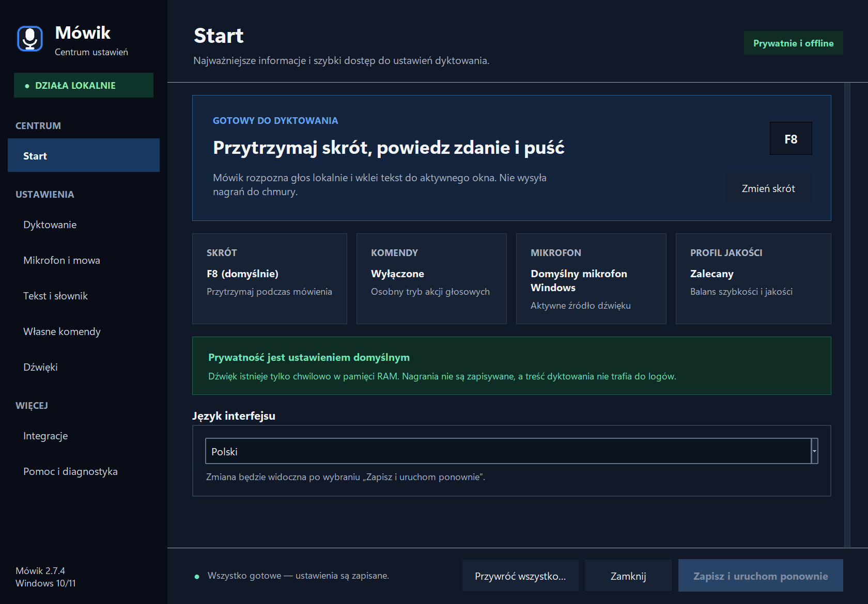868x604 pixels.
Task: Open the Język interfejsu dropdown arrow
Action: tap(814, 451)
